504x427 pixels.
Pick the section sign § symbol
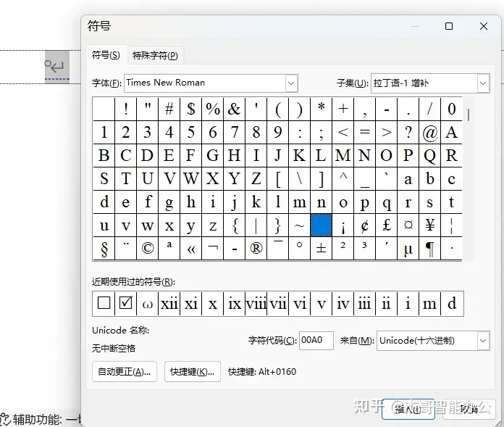pyautogui.click(x=104, y=248)
